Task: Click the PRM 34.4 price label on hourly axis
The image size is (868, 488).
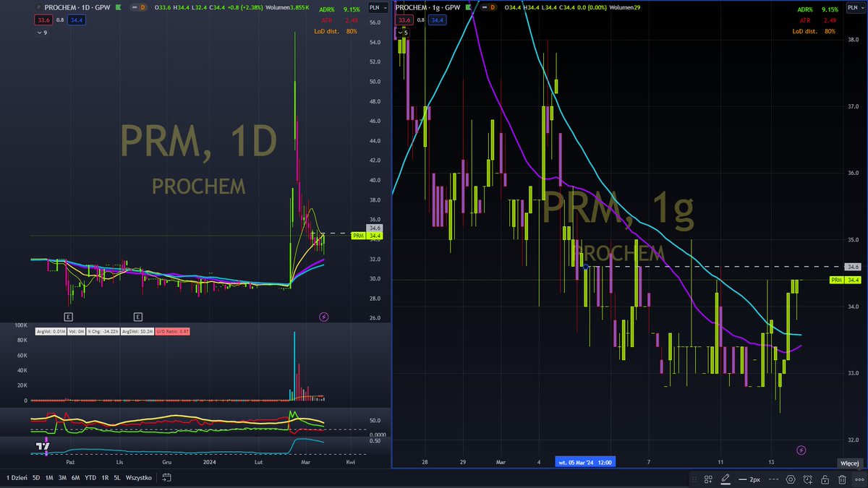Action: (845, 280)
